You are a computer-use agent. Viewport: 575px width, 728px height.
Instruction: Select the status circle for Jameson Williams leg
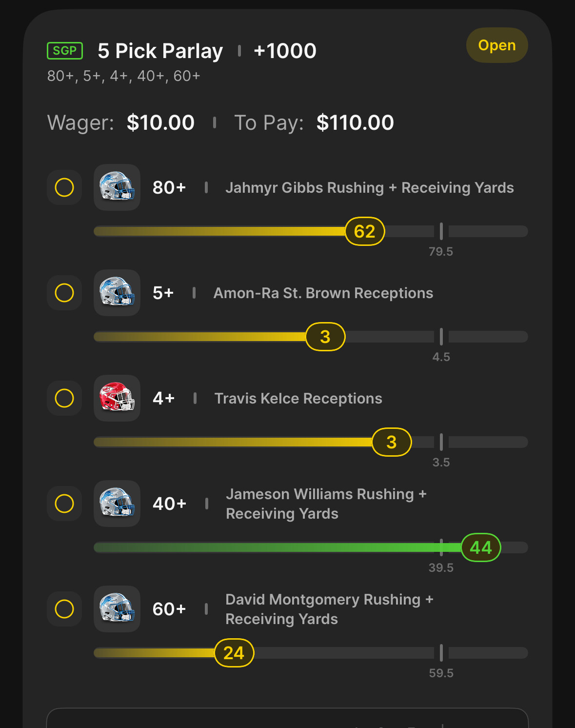click(64, 504)
